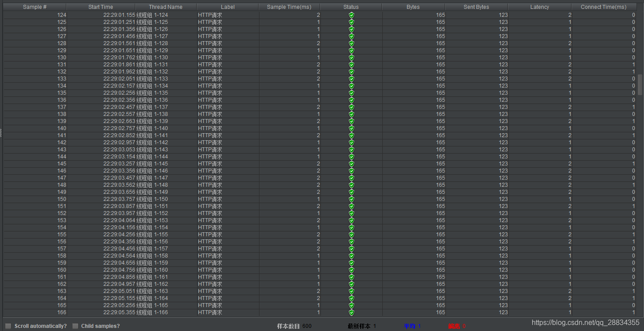Click thread name 线程组 1-147
The height and width of the screenshot is (331, 644).
click(152, 178)
